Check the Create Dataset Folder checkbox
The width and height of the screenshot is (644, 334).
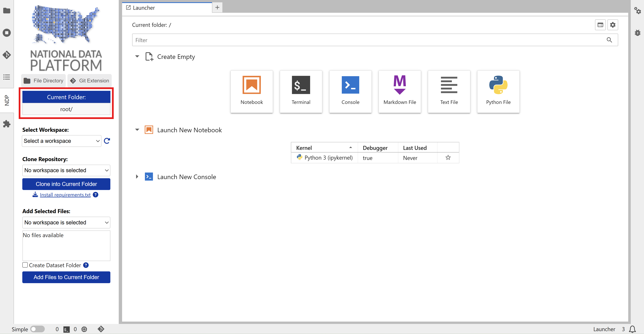coord(25,265)
